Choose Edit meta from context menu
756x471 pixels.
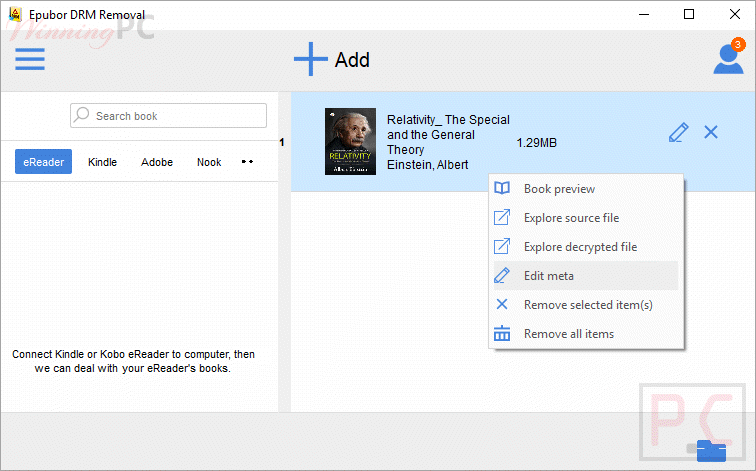(586, 275)
